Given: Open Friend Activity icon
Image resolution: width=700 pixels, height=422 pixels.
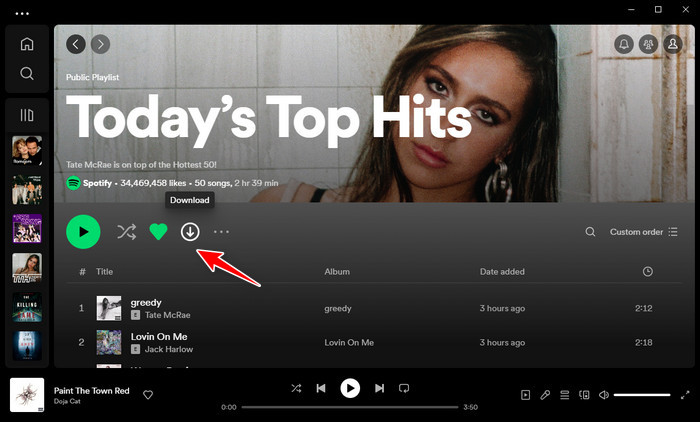Looking at the screenshot, I should coord(648,44).
